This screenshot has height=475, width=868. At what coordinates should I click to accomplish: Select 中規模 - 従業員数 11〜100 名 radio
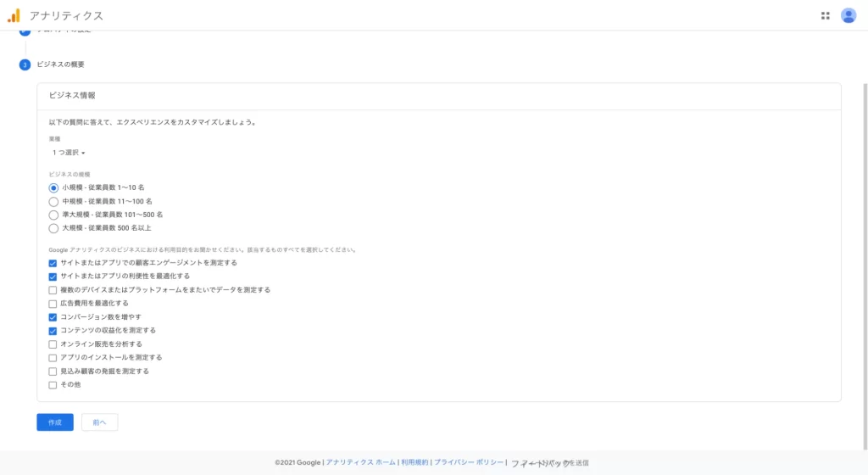[53, 201]
